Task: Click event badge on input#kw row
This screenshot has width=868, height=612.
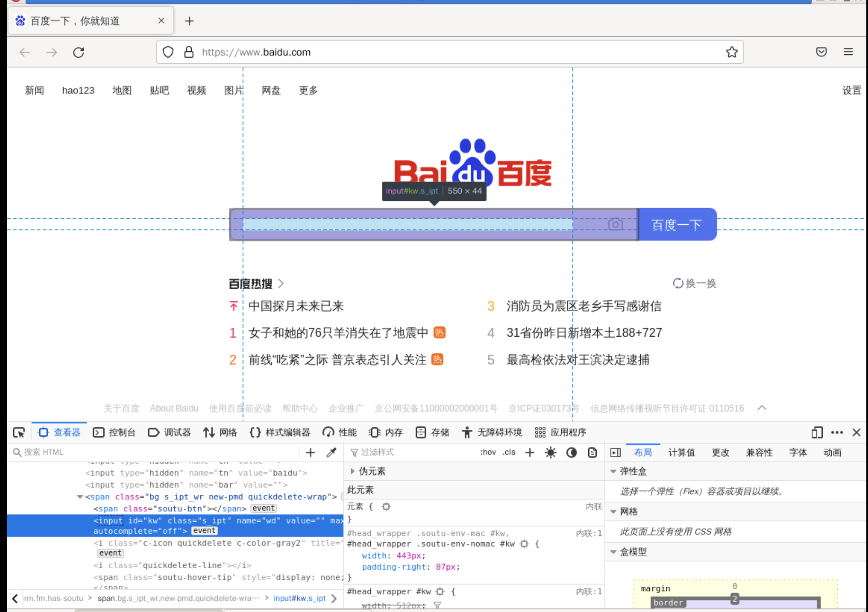Action: tap(204, 530)
